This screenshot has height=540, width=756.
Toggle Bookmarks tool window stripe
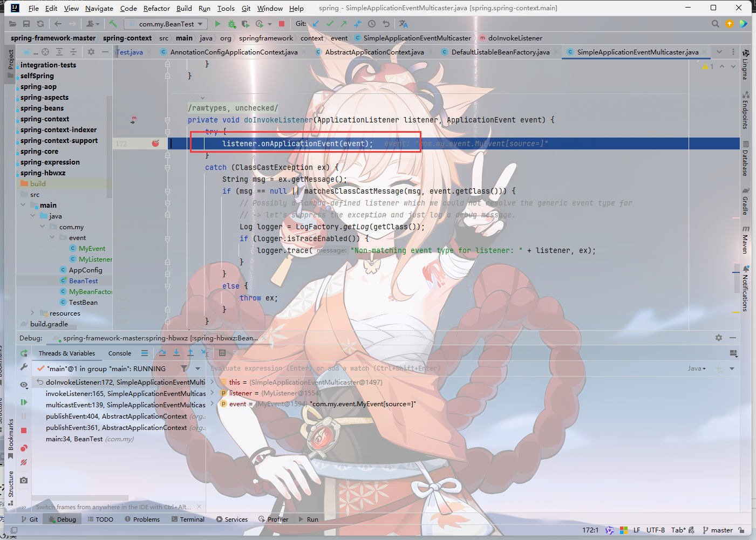pyautogui.click(x=10, y=439)
